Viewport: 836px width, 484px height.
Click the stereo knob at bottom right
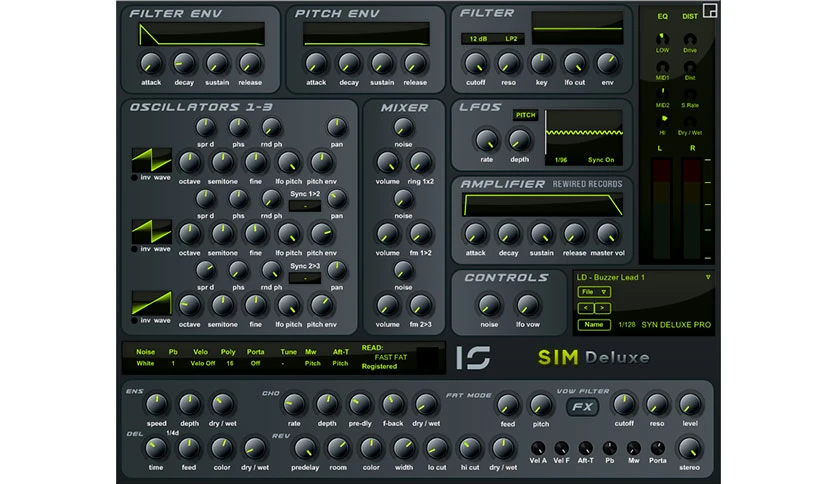[x=689, y=448]
